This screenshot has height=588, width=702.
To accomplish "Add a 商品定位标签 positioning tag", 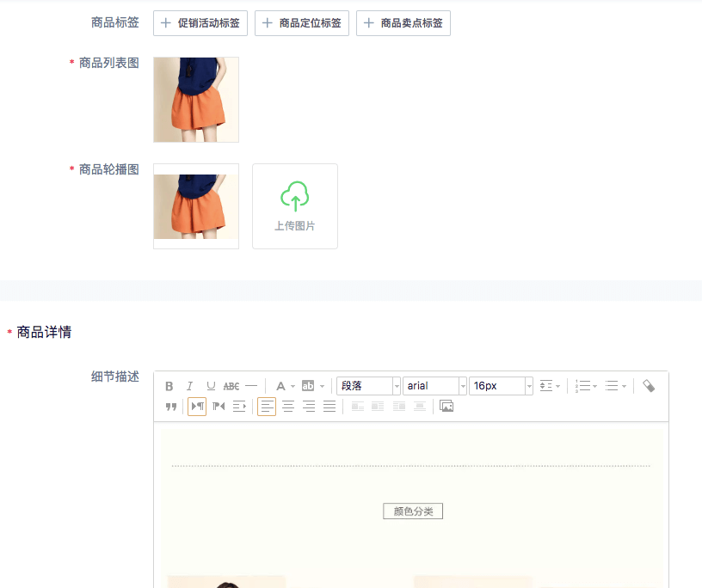I will pos(302,23).
